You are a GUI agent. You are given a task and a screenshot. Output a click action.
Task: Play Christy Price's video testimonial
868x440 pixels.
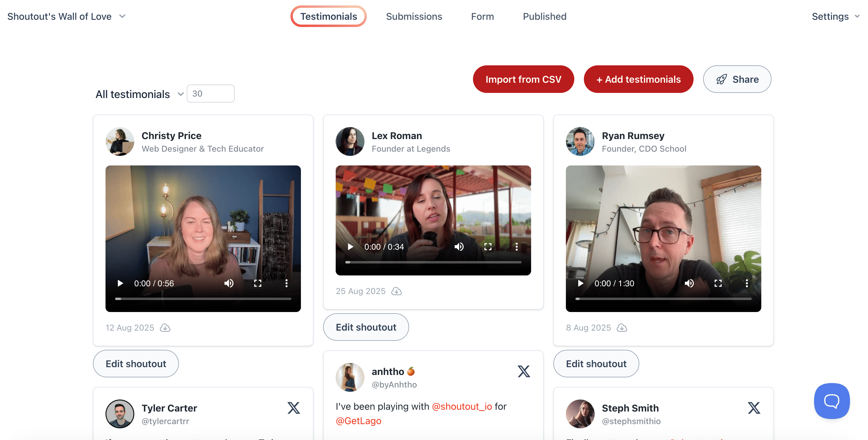coord(120,283)
